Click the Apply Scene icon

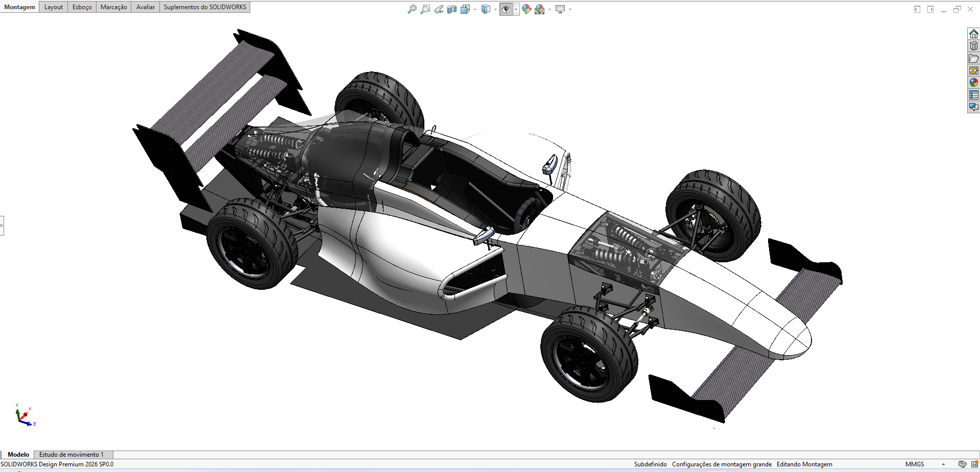pos(540,9)
